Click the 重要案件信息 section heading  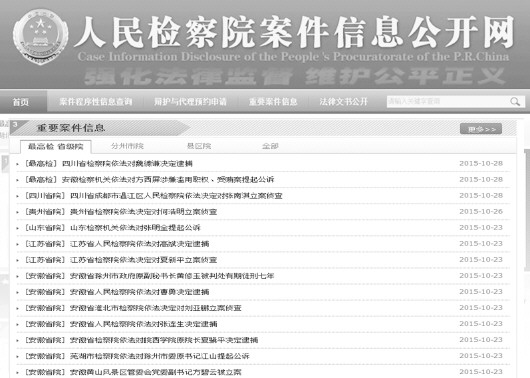[71, 128]
